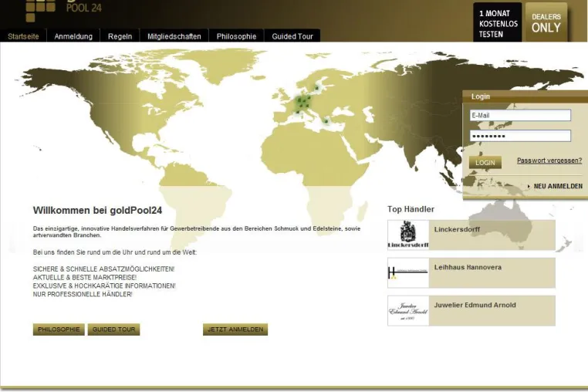
Task: Open the Philosophie tab in navigation
Action: pyautogui.click(x=236, y=36)
